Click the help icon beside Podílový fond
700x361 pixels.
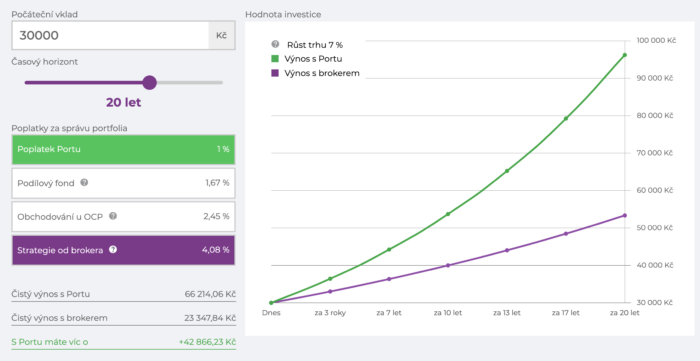[x=84, y=183]
